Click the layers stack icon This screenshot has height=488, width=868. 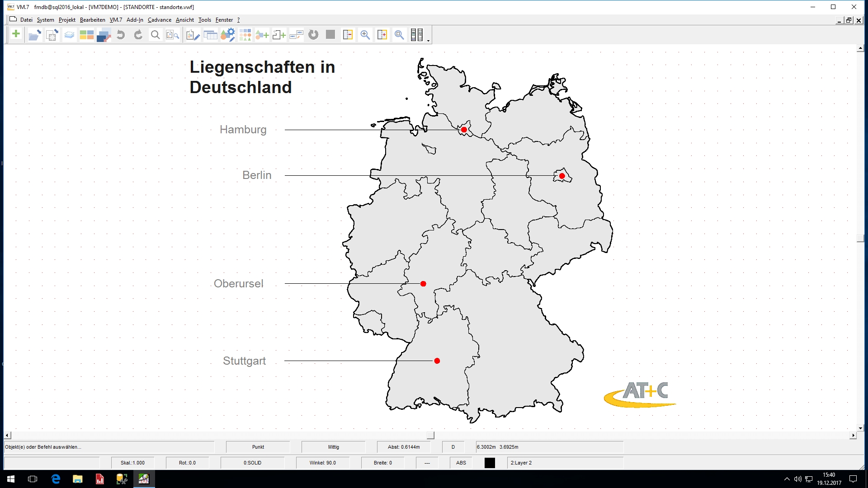pyautogui.click(x=69, y=35)
